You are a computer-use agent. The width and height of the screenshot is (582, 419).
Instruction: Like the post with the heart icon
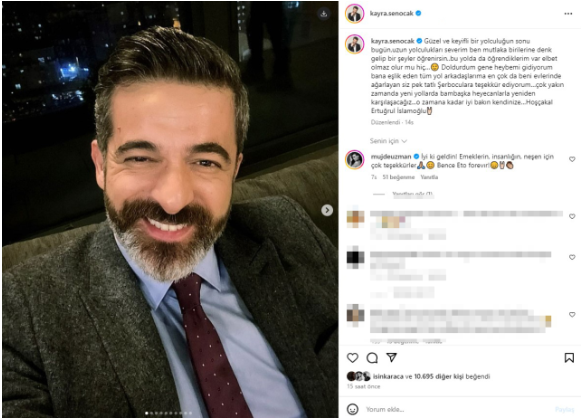click(352, 358)
